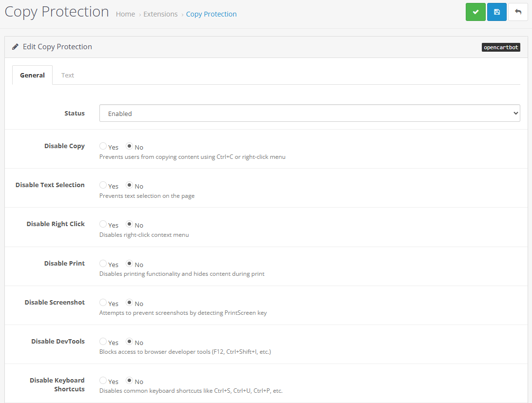Enable Disable Text Selection with Yes
Screen dimensions: 532x403
pyautogui.click(x=103, y=185)
